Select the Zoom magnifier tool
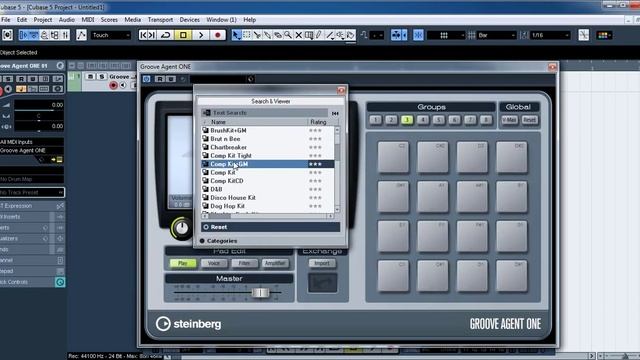This screenshot has height=360, width=640. [x=288, y=35]
